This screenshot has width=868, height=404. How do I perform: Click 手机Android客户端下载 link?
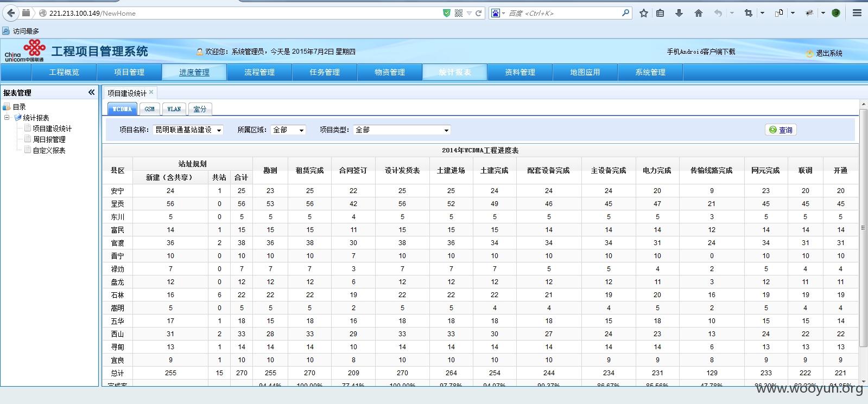(x=701, y=52)
